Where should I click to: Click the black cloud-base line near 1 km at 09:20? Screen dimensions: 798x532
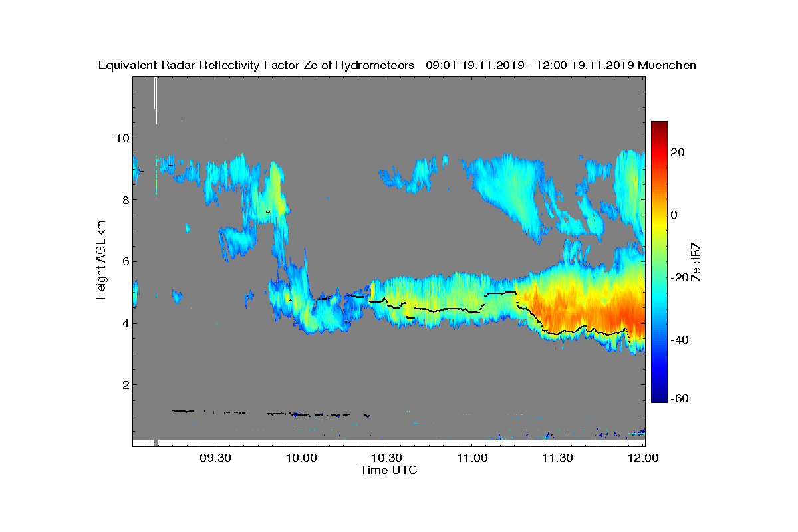[183, 410]
